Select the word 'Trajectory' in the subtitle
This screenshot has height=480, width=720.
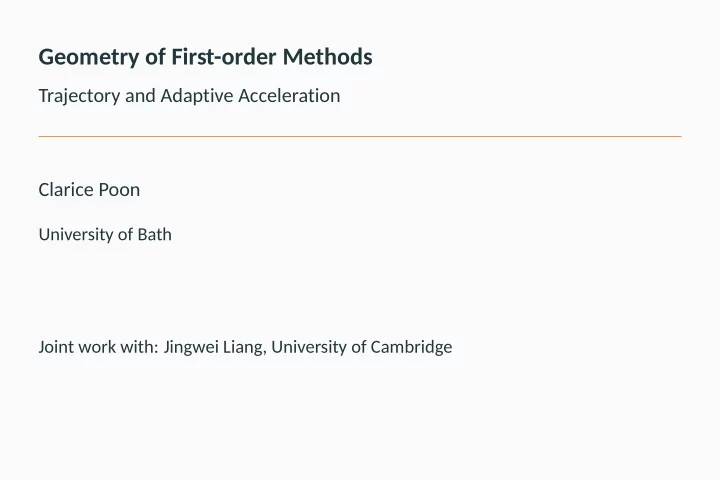coord(79,96)
